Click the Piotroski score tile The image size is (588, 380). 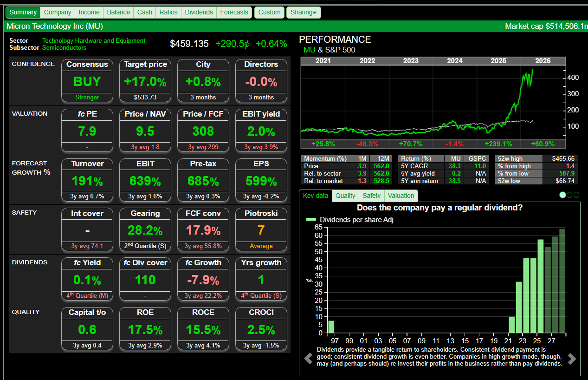click(261, 230)
